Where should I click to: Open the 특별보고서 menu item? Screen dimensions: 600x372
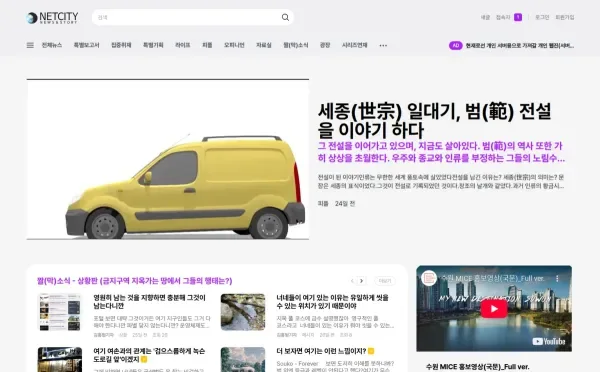click(x=86, y=45)
